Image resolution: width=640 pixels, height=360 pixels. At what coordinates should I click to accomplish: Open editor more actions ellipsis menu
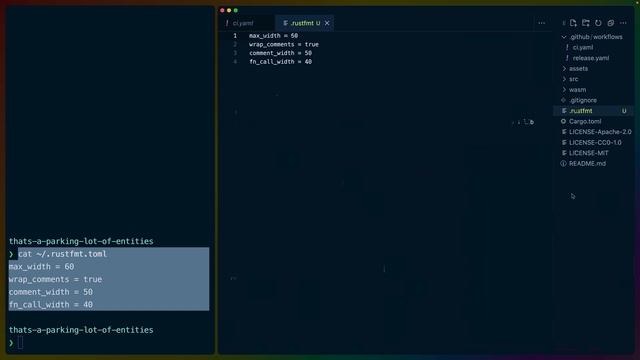coord(542,23)
